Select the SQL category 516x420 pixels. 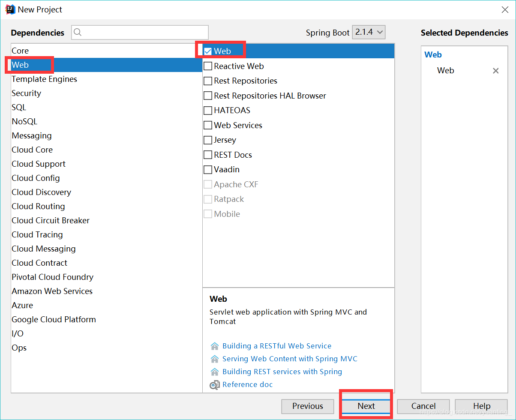click(106, 107)
